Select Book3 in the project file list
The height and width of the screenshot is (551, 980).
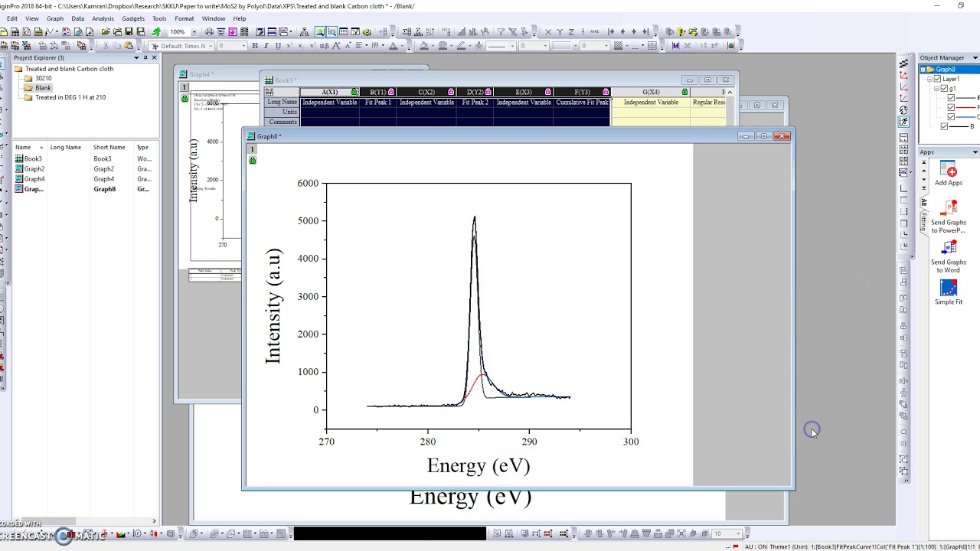pyautogui.click(x=32, y=158)
